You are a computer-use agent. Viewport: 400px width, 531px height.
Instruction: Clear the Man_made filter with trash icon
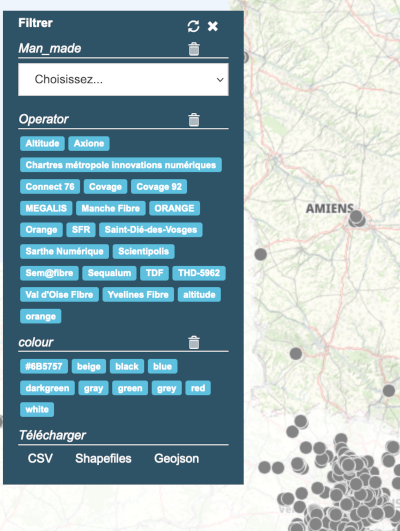click(194, 49)
